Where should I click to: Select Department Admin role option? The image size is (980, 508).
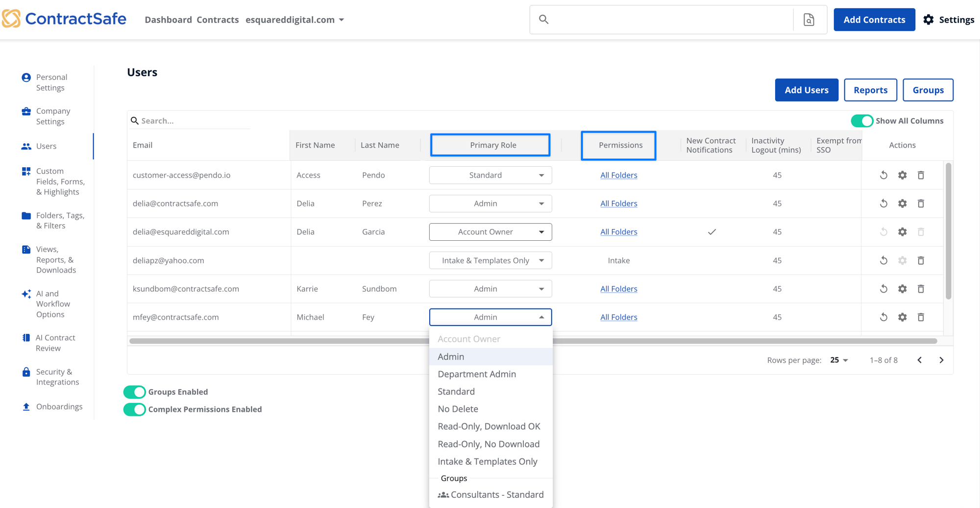pyautogui.click(x=491, y=374)
